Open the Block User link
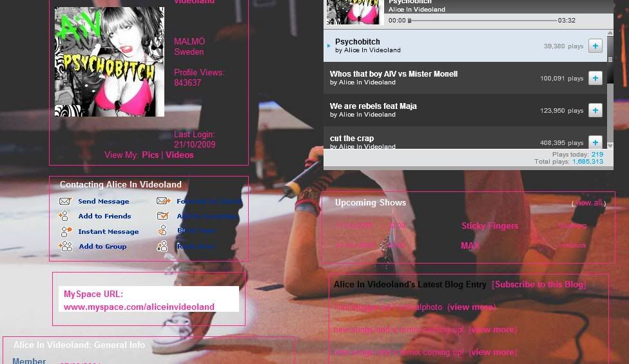The width and height of the screenshot is (629, 364). click(x=197, y=231)
